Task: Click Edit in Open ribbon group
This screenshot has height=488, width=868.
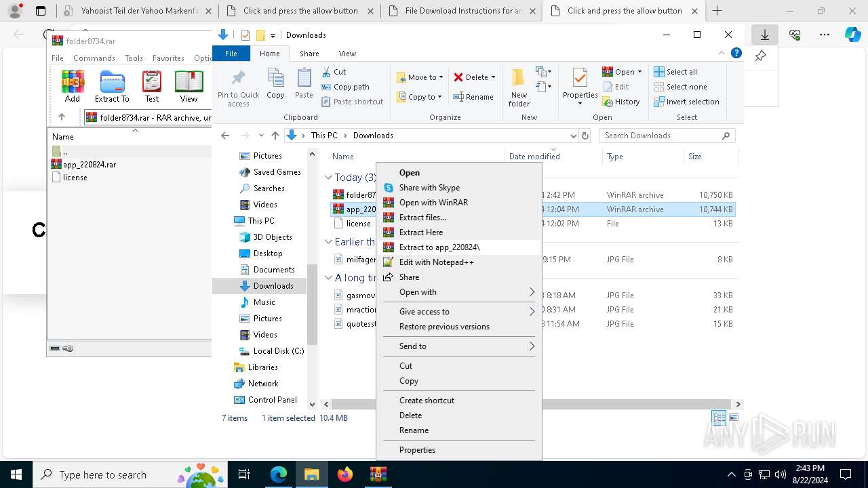Action: coord(615,87)
